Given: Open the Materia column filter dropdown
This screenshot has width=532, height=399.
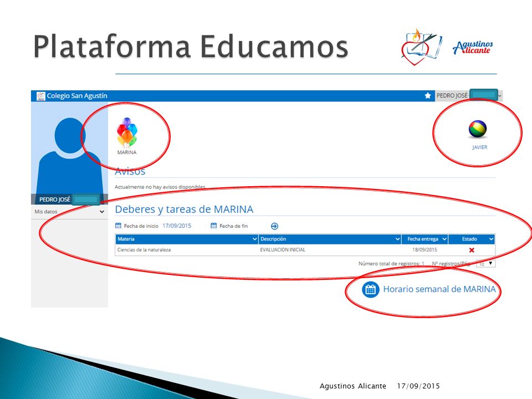Looking at the screenshot, I should [x=254, y=239].
